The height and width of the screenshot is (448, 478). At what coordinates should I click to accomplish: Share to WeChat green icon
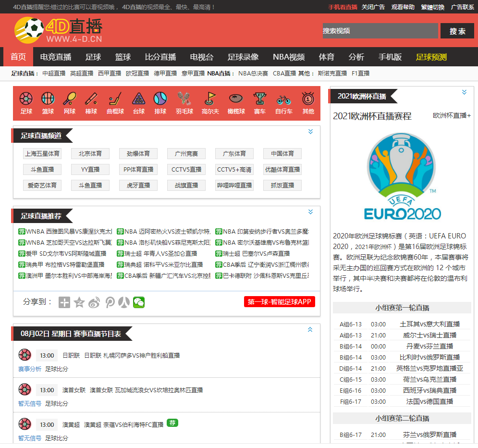point(139,302)
